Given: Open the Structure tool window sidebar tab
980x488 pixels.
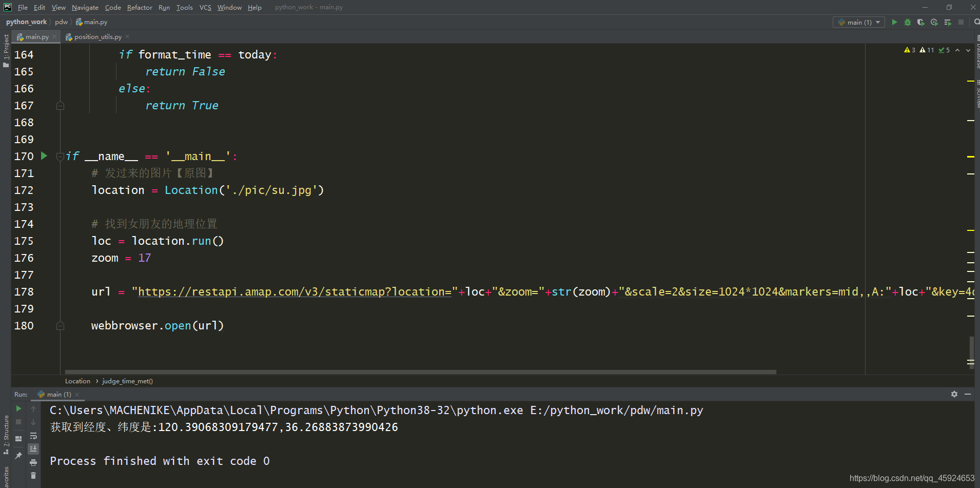Looking at the screenshot, I should 6,434.
